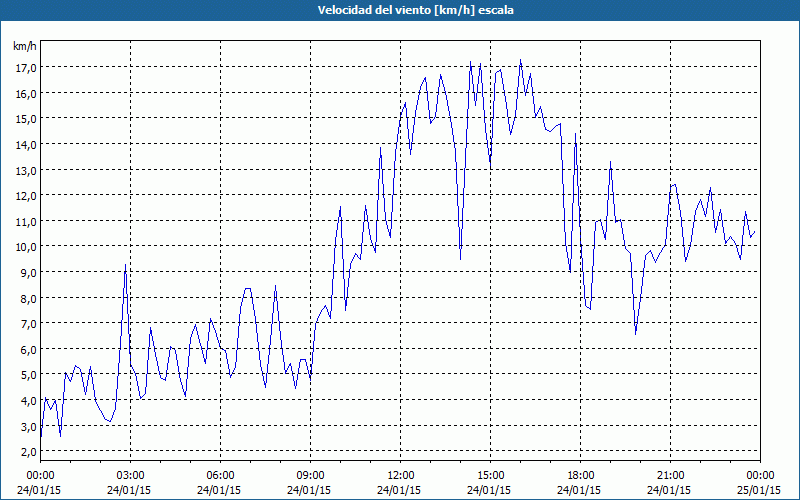Image resolution: width=800 pixels, height=500 pixels.
Task: Click the 21:00 time axis label
Action: click(x=670, y=476)
